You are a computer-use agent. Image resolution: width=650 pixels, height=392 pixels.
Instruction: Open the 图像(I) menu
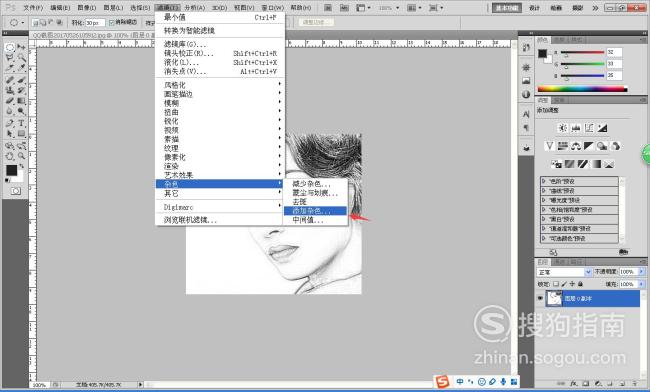(x=87, y=8)
